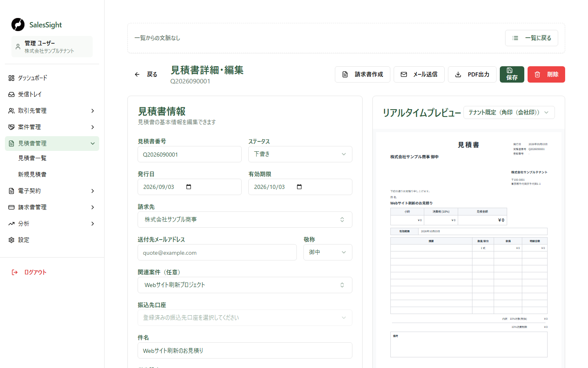Image resolution: width=588 pixels, height=368 pixels.
Task: Click the 送付先メールアドレス input field
Action: point(217,253)
